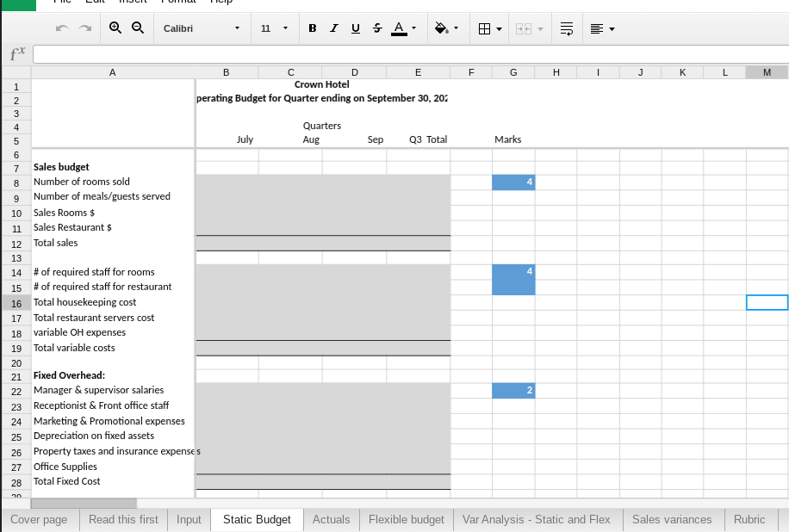Zoom out of the spreadsheet

138,28
